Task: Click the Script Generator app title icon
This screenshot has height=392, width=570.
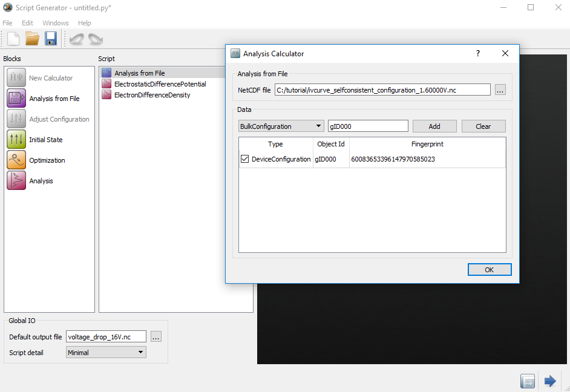Action: click(x=8, y=7)
